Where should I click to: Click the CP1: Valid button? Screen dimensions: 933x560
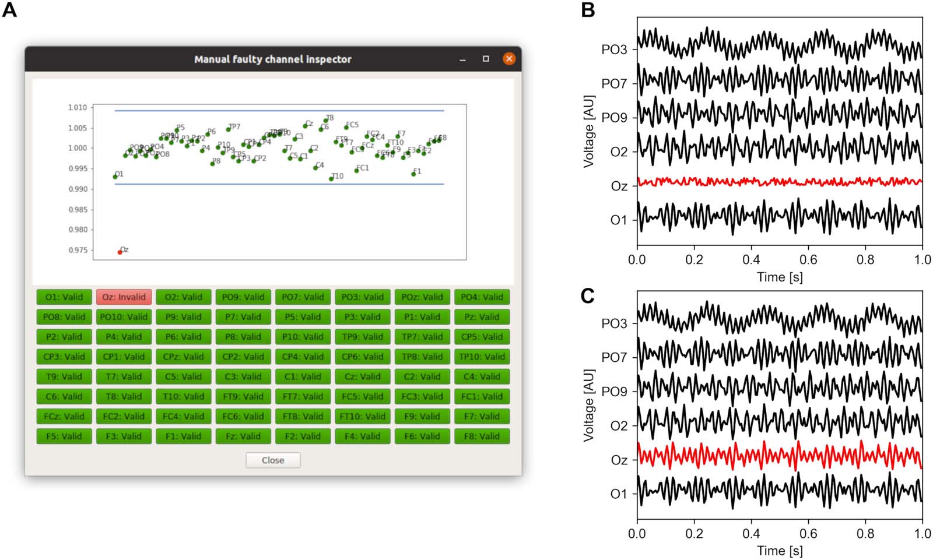(x=124, y=357)
